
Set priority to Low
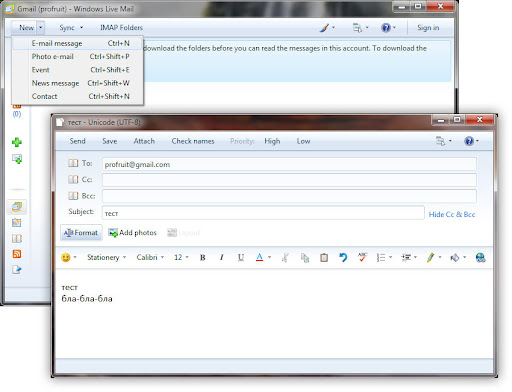tap(303, 141)
